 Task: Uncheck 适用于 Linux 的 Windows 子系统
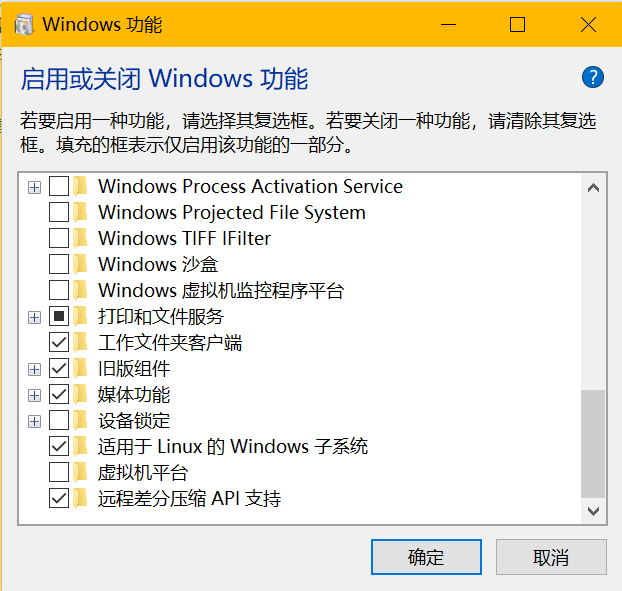click(x=59, y=447)
